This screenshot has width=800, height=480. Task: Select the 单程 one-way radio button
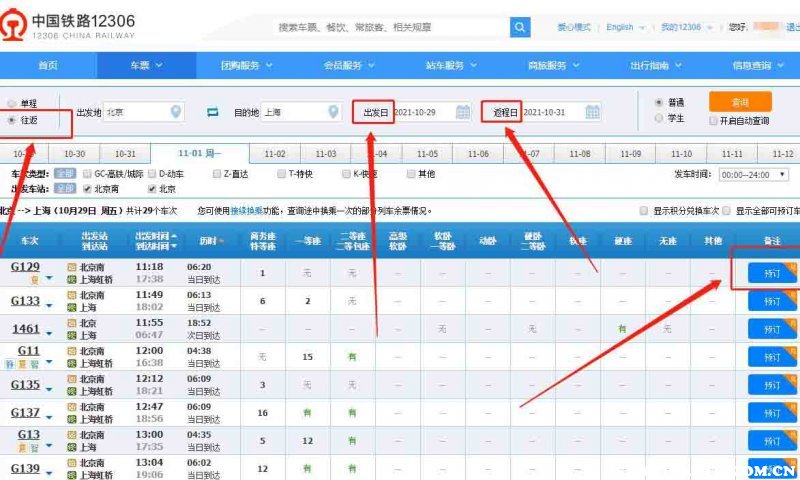(12, 104)
